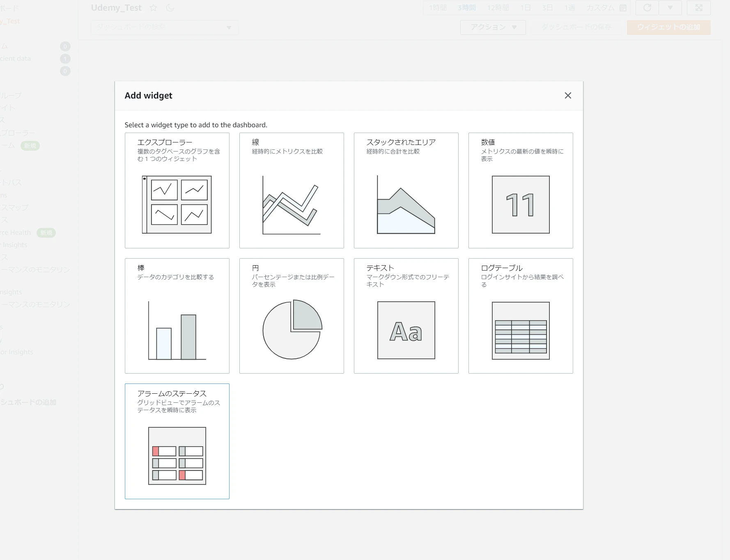This screenshot has height=560, width=730.
Task: Choose the アラームのステータス alarm status icon
Action: coord(177,456)
